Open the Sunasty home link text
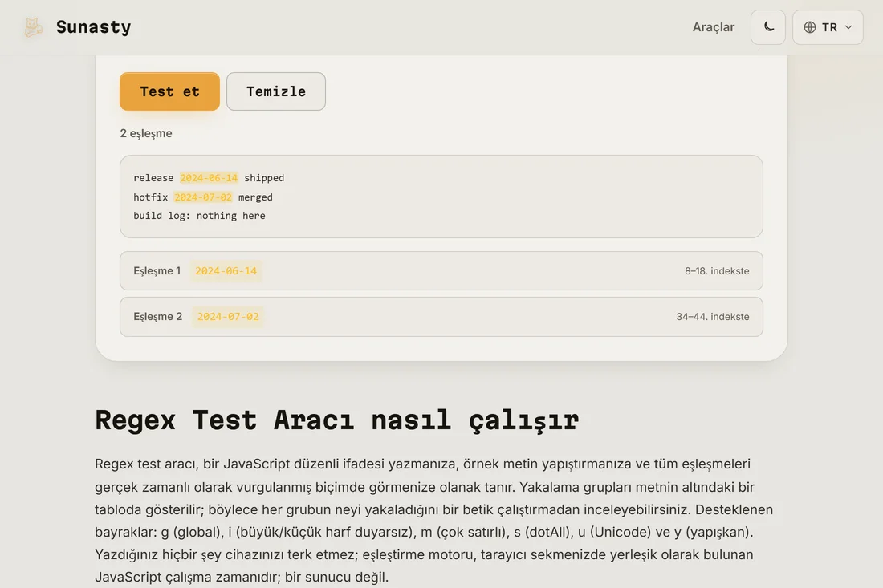 pyautogui.click(x=93, y=27)
